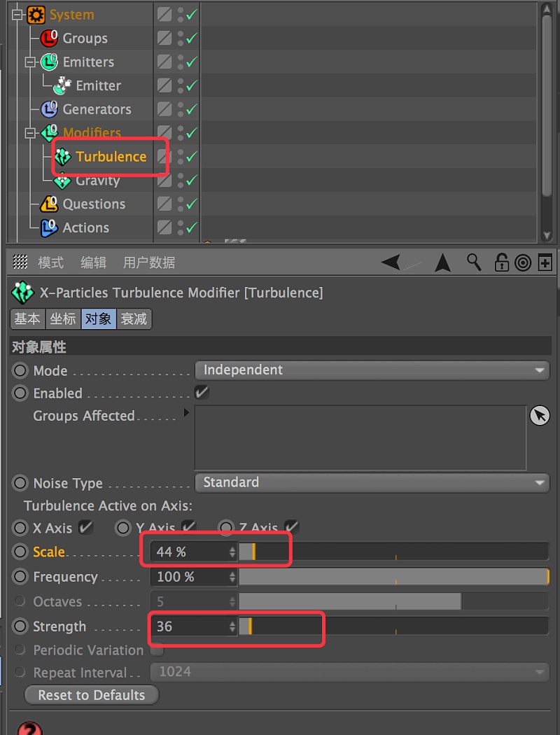Collapse the Modifiers tree node
The height and width of the screenshot is (735, 560).
click(x=30, y=133)
